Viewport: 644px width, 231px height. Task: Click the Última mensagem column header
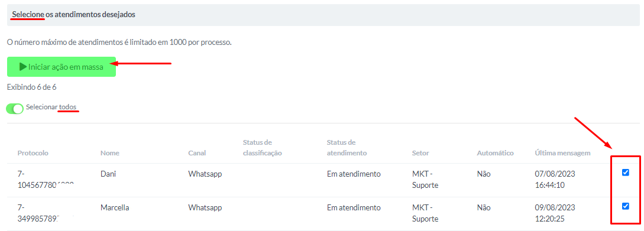pos(562,153)
